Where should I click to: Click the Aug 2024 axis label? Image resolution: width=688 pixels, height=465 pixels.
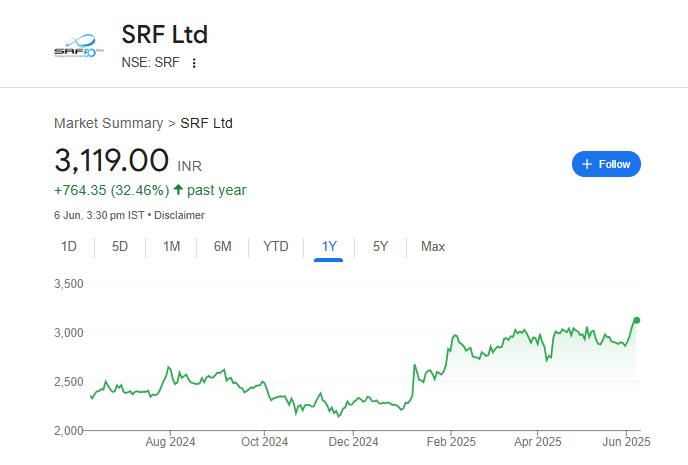point(170,442)
